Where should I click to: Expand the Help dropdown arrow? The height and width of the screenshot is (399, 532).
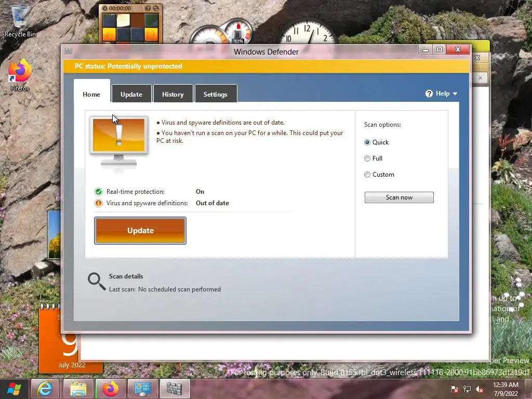click(455, 94)
